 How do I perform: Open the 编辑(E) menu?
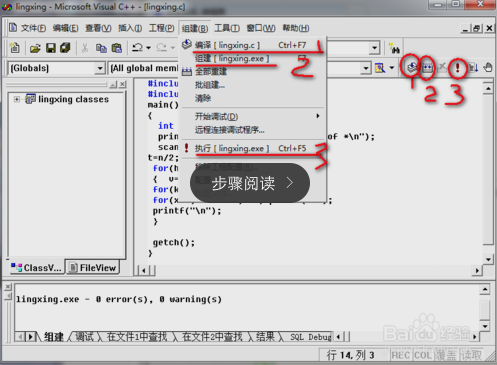pos(65,28)
